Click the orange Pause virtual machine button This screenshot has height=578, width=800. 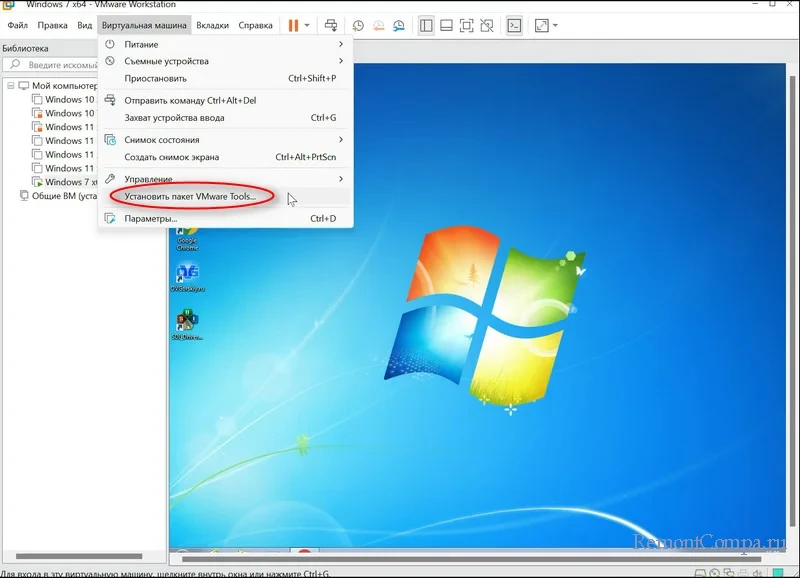(x=293, y=26)
